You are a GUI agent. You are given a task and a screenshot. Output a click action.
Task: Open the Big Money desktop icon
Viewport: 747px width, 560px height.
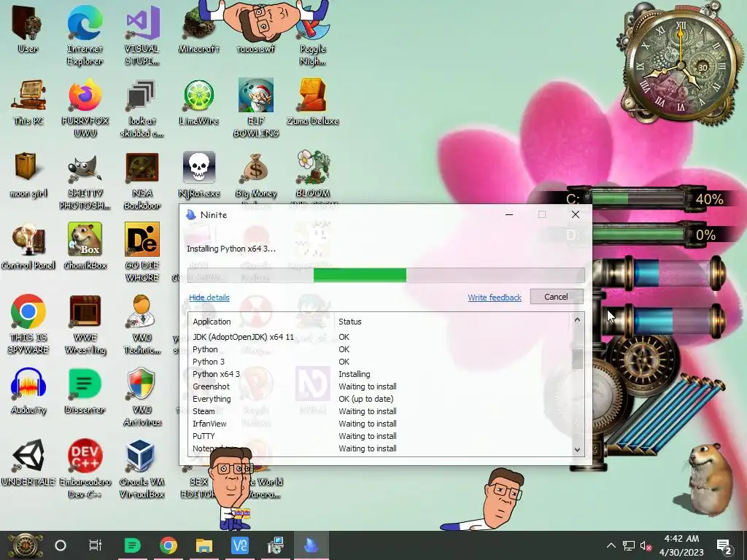pyautogui.click(x=256, y=174)
